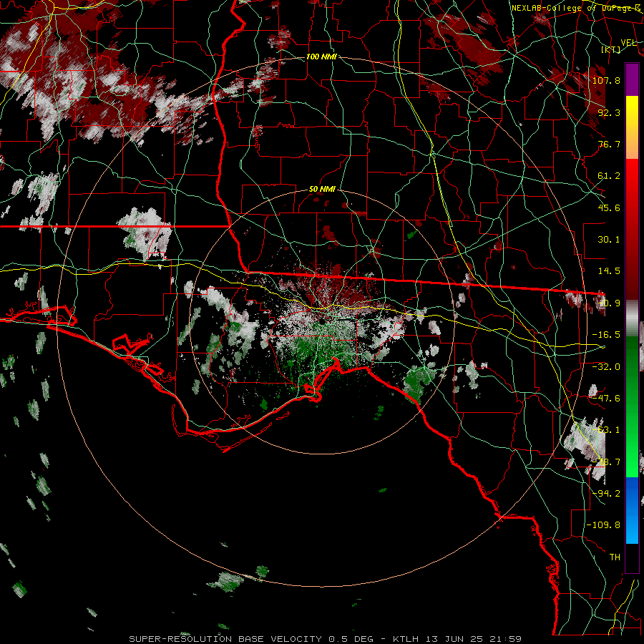This screenshot has width=644, height=644.
Task: Click the 14.5 velocity scale label
Action: [x=609, y=271]
